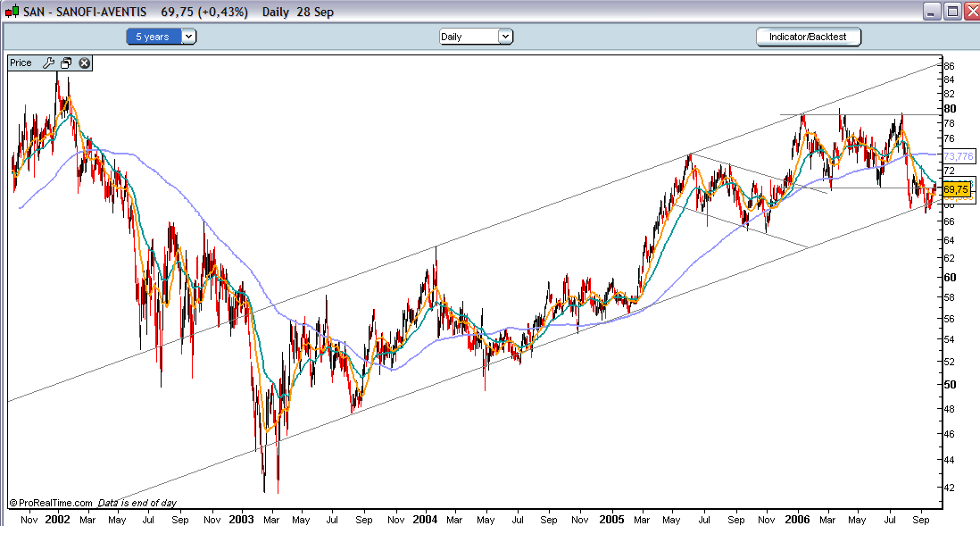
Task: Click the 69,75 current price label
Action: click(956, 188)
